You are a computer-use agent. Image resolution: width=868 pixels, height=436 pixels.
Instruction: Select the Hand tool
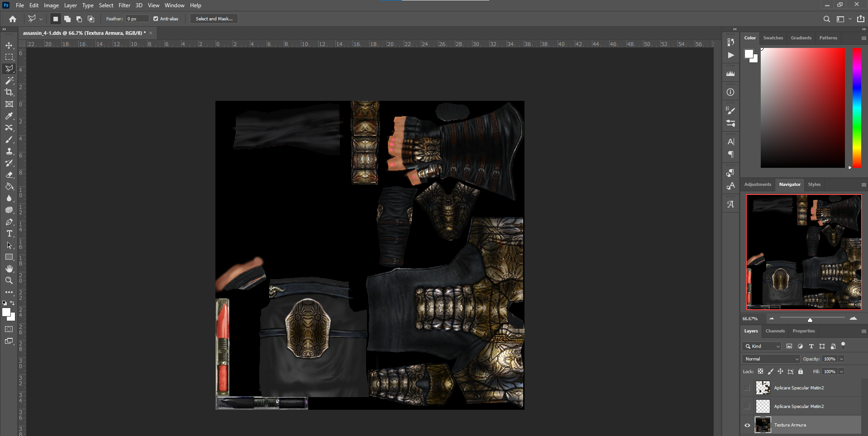tap(9, 269)
